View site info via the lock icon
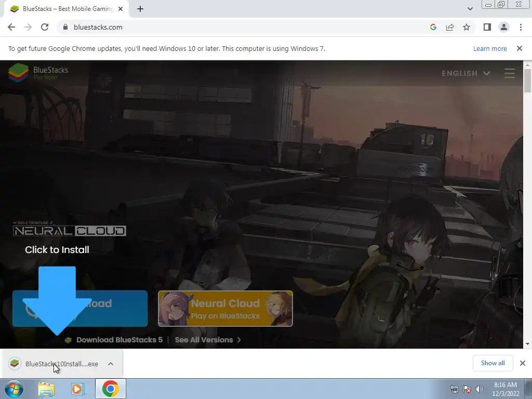532x399 pixels. pos(65,27)
